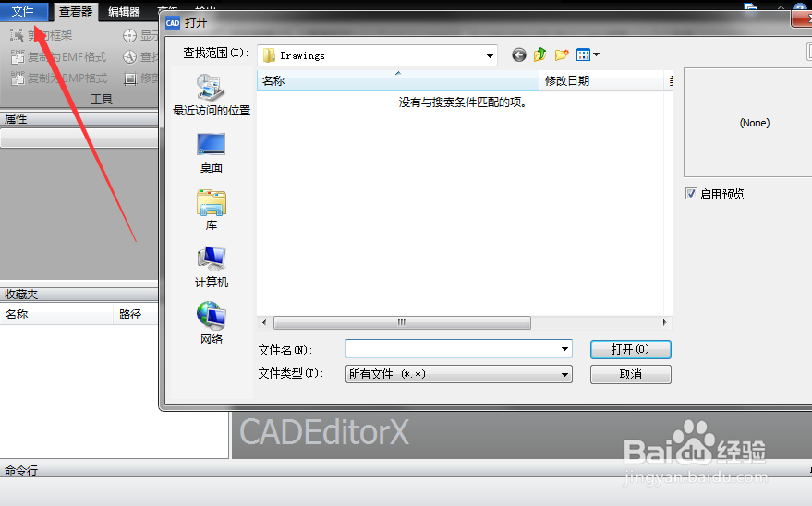Click the 属性 panel header

click(79, 119)
